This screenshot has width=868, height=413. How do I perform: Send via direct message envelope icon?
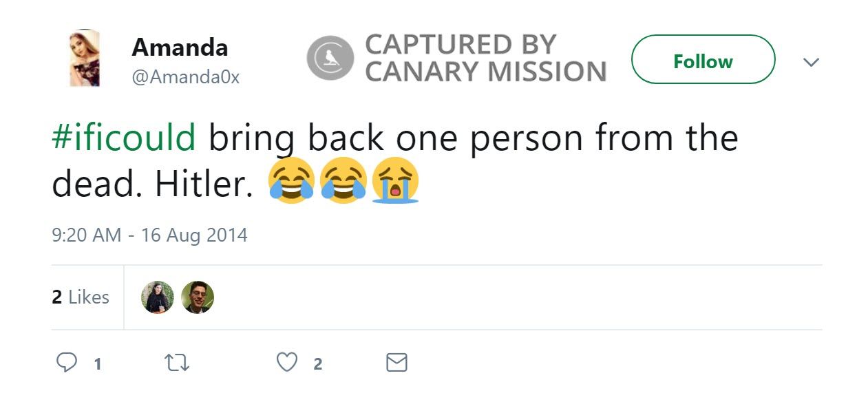[x=396, y=363]
